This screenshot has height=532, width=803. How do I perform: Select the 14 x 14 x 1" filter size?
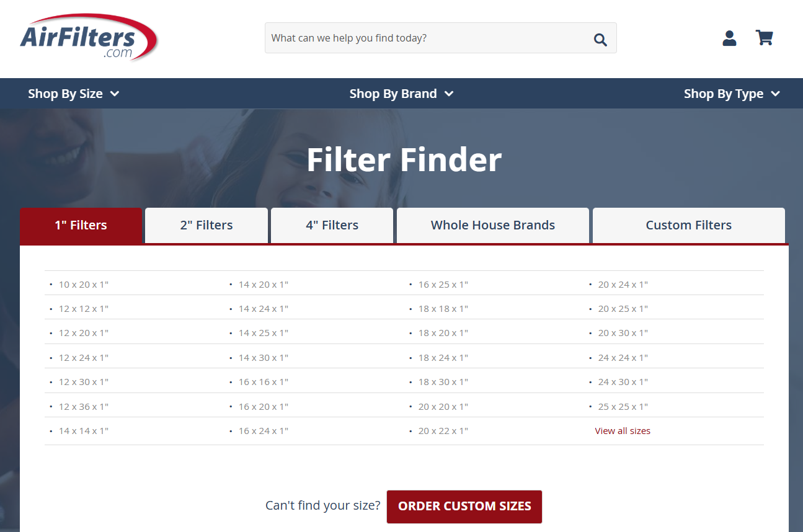tap(83, 430)
